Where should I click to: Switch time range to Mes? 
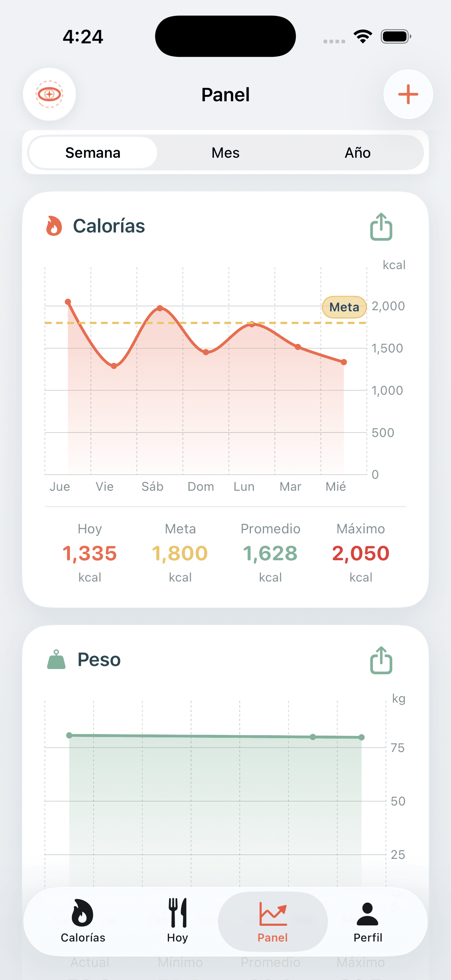click(225, 152)
